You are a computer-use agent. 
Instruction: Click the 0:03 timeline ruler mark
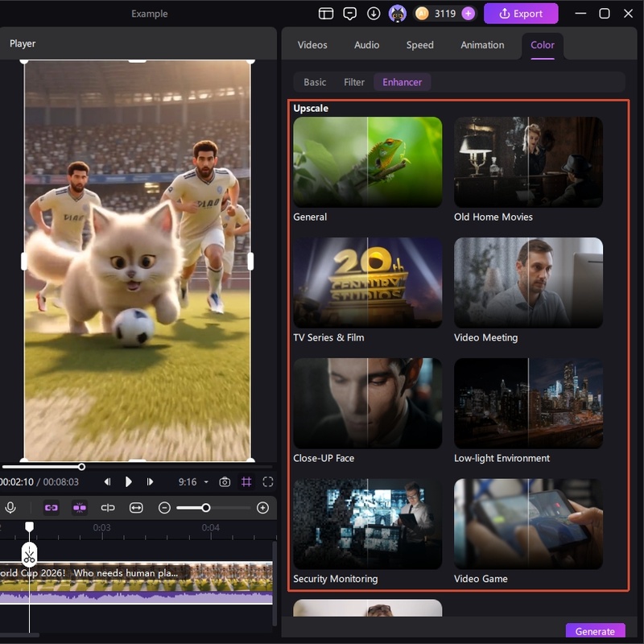tap(101, 527)
